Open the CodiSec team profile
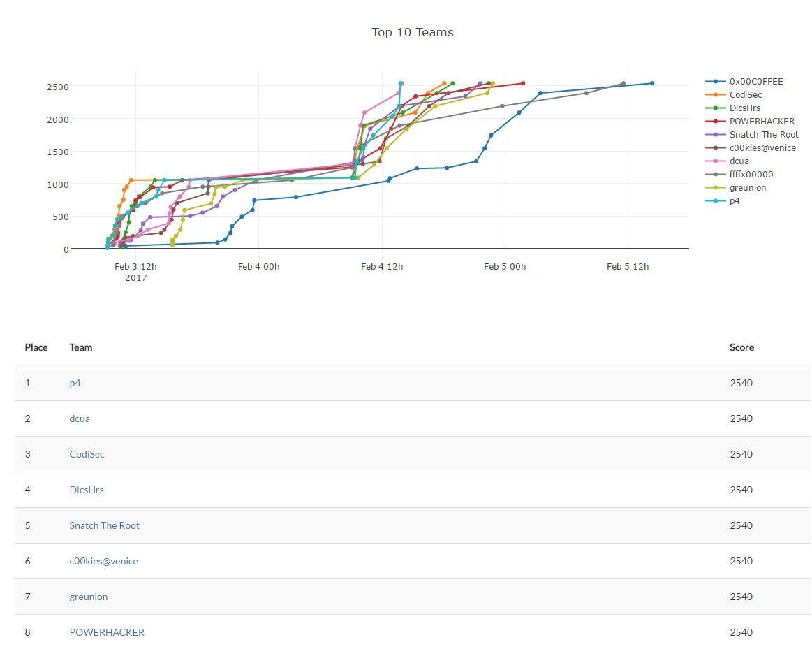 (x=87, y=454)
